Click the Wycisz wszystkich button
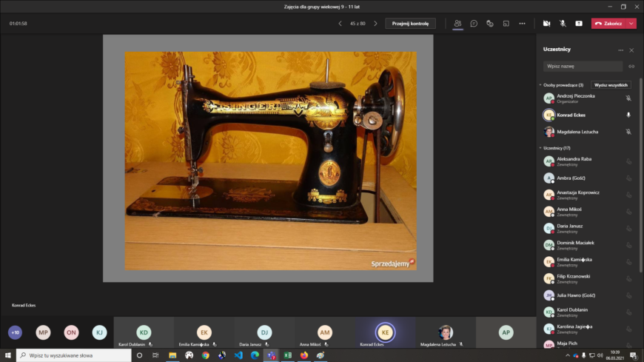This screenshot has height=362, width=644. (611, 85)
